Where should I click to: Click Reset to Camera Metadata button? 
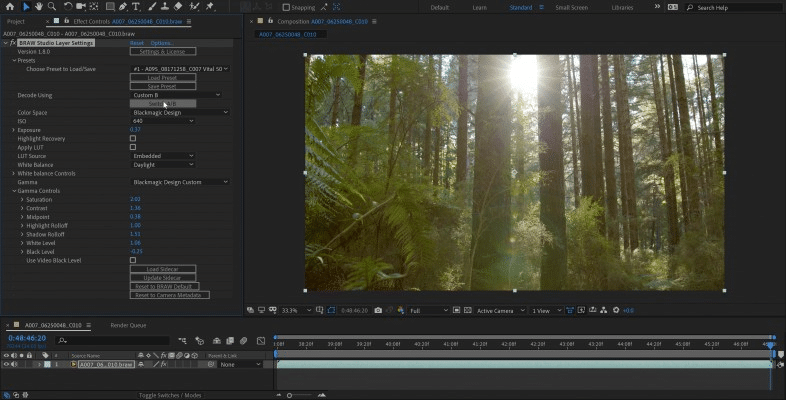click(x=169, y=295)
